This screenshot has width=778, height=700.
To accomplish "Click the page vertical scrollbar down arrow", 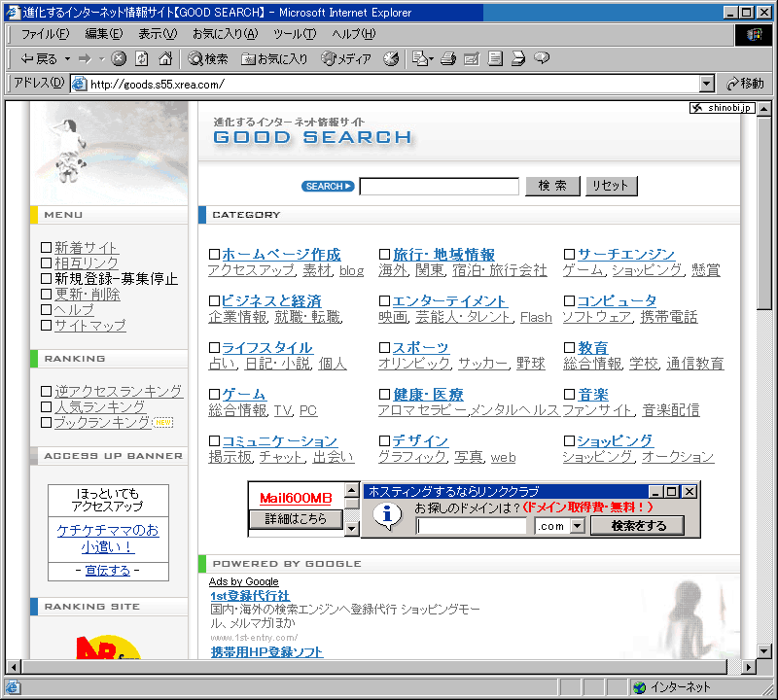I will pos(764,650).
